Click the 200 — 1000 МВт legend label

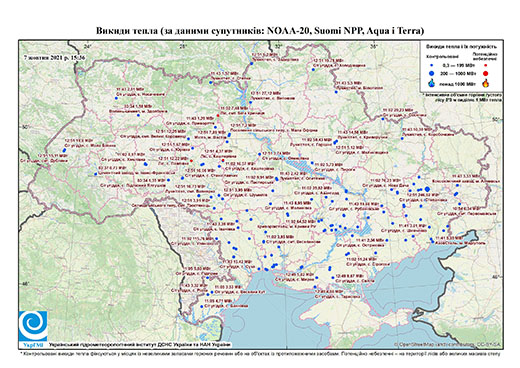(456, 73)
